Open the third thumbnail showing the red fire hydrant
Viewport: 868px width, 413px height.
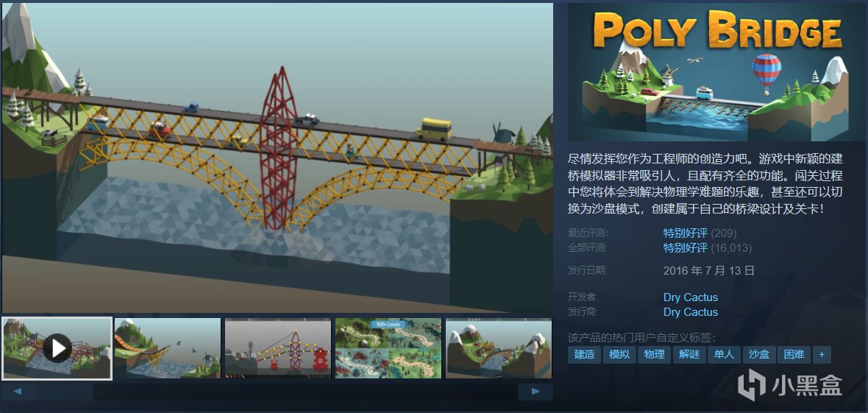click(x=278, y=348)
